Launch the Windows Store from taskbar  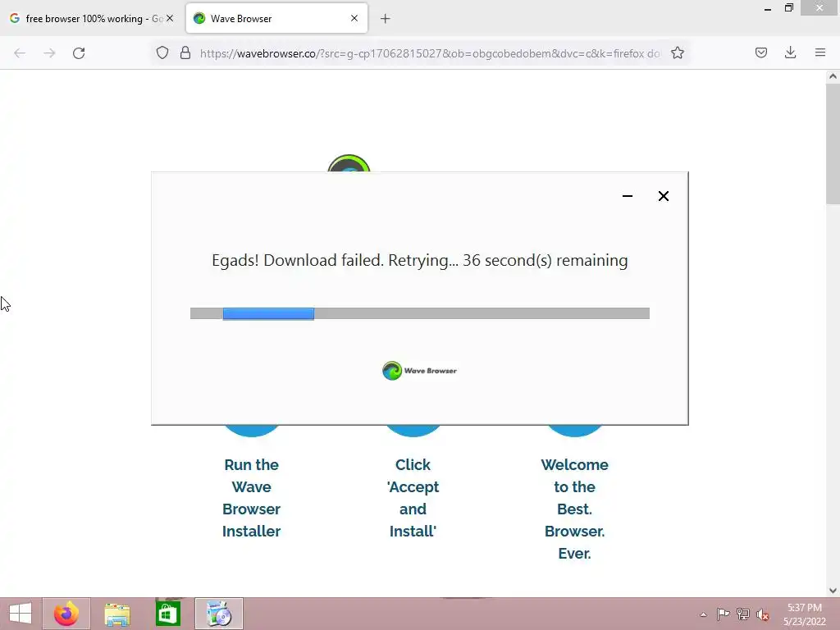tap(167, 614)
